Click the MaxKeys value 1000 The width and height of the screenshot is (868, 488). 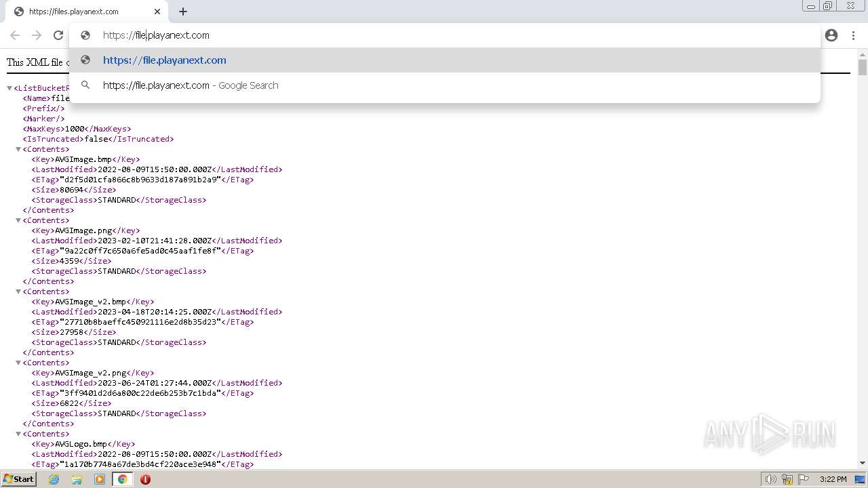pyautogui.click(x=75, y=129)
